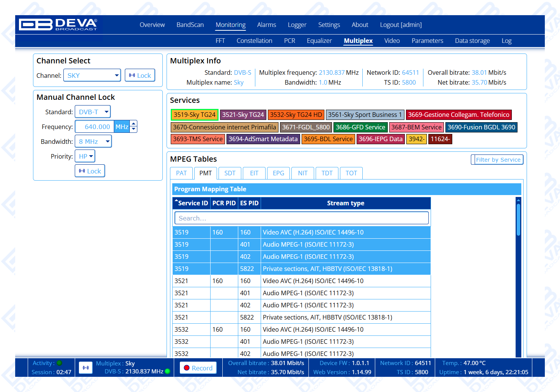Viewport: 560px width, 392px height.
Task: Click the 3690-Fusion BGDL 3690 colored chip
Action: pyautogui.click(x=481, y=127)
